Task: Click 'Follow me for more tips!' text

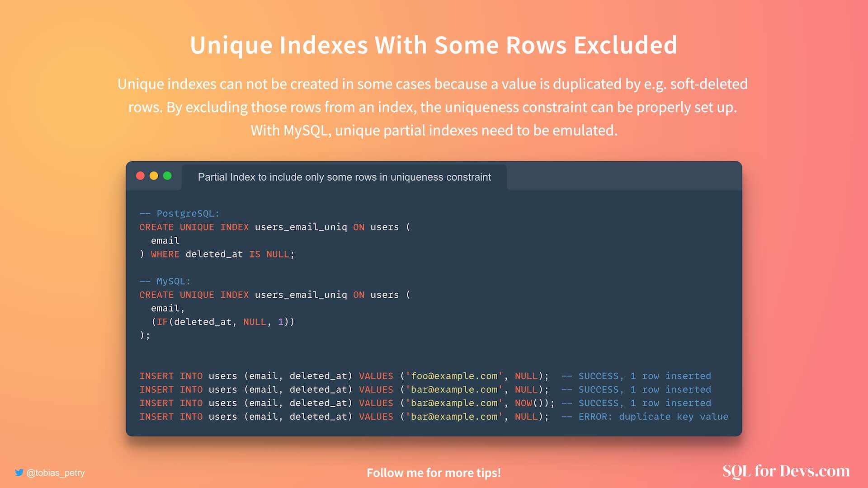Action: coord(434,473)
